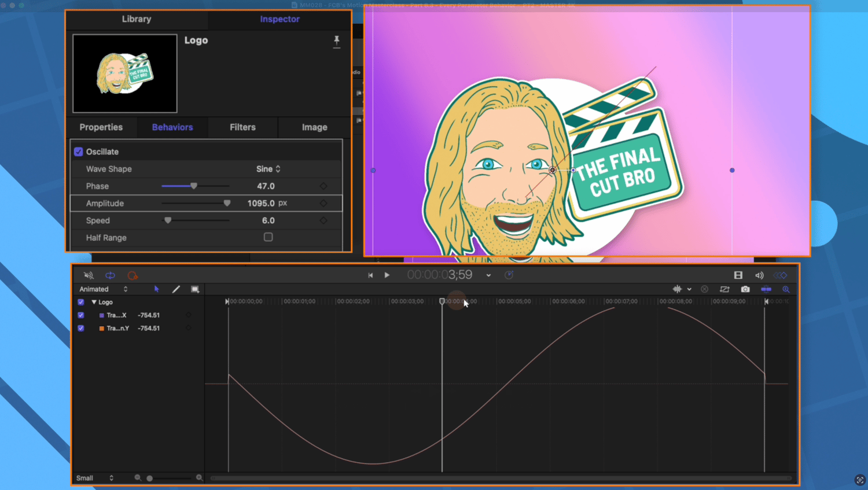Click the Phase value 47.0
Image resolution: width=868 pixels, height=490 pixels.
coord(266,186)
